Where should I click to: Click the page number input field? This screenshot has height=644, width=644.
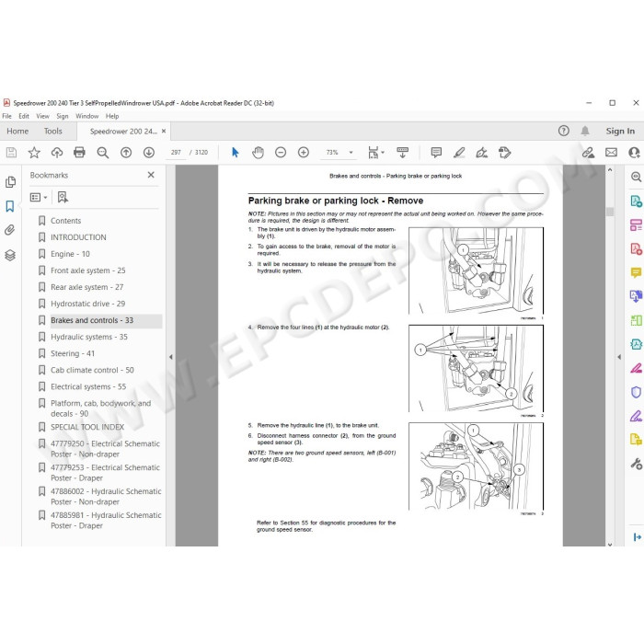tap(176, 153)
